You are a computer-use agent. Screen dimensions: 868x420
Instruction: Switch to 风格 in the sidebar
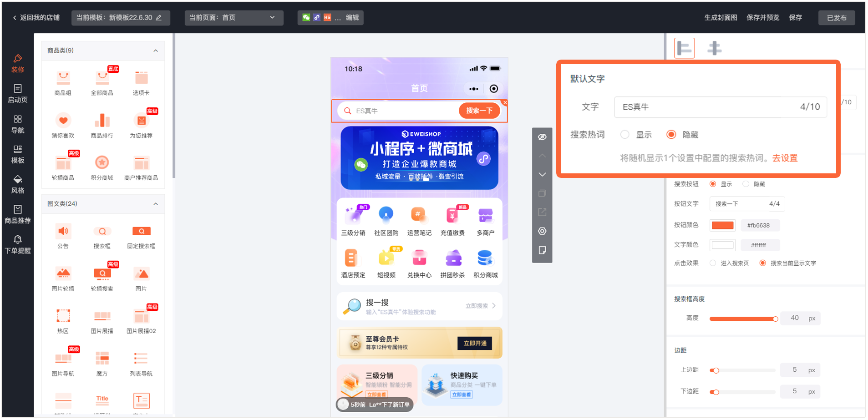tap(18, 184)
